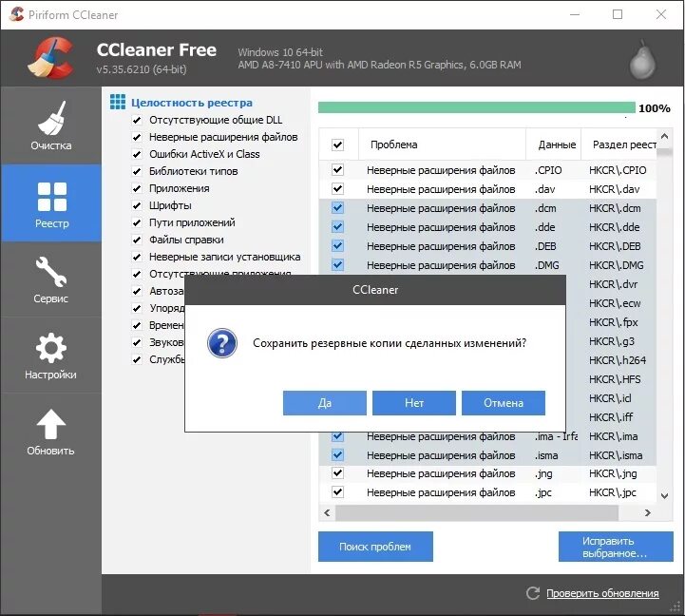Toggle Отсутствующие общие DLL checkbox

(x=137, y=120)
